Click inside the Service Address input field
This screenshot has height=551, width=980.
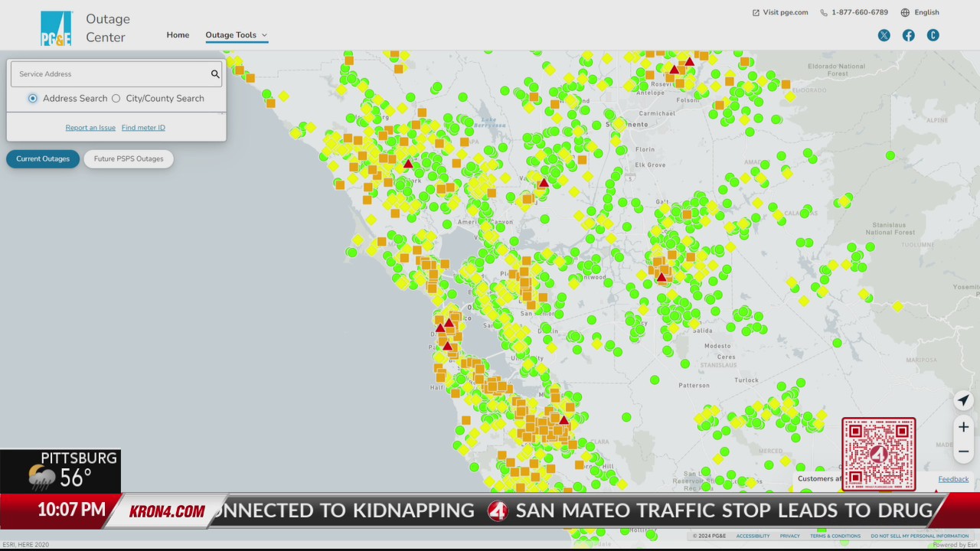click(x=107, y=73)
